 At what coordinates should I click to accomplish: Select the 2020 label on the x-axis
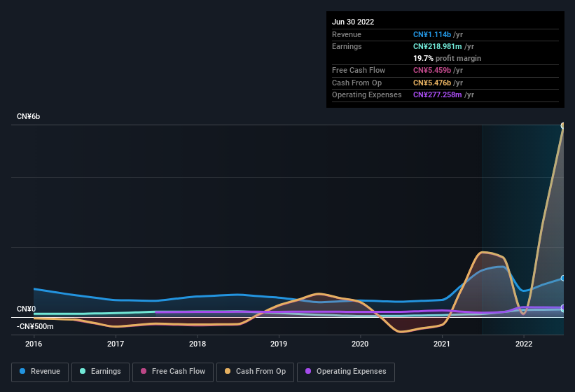click(360, 344)
